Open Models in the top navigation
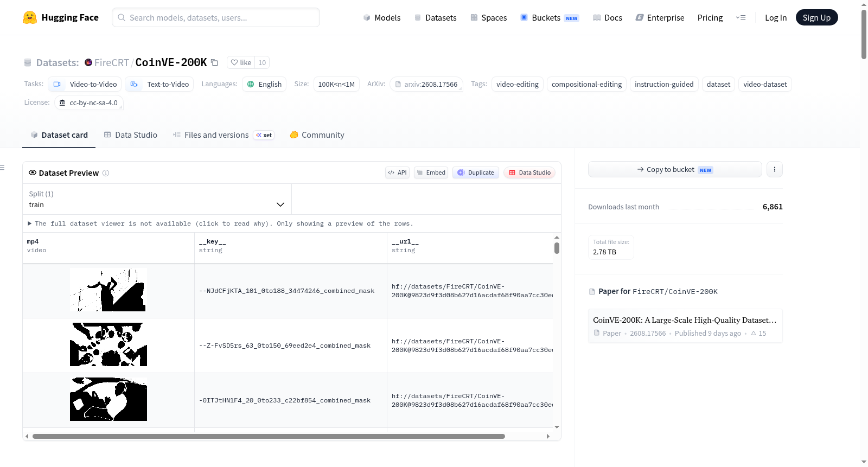868x467 pixels. tap(382, 17)
